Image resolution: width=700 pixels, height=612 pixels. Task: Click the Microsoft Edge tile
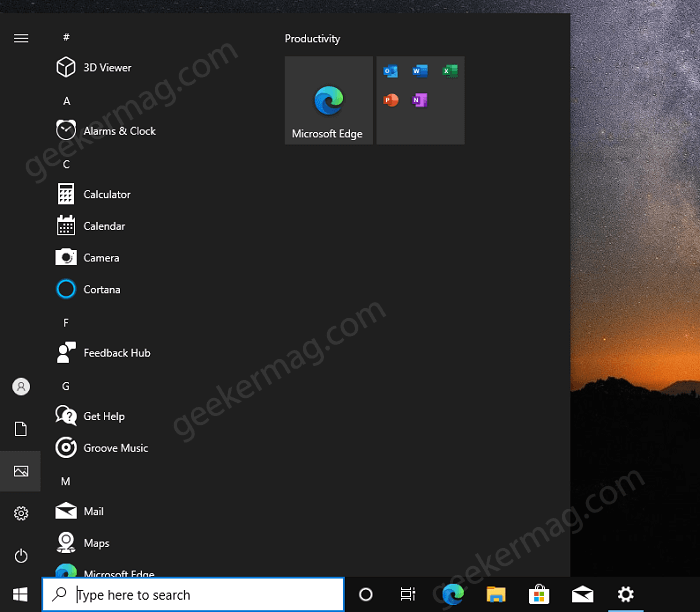329,100
